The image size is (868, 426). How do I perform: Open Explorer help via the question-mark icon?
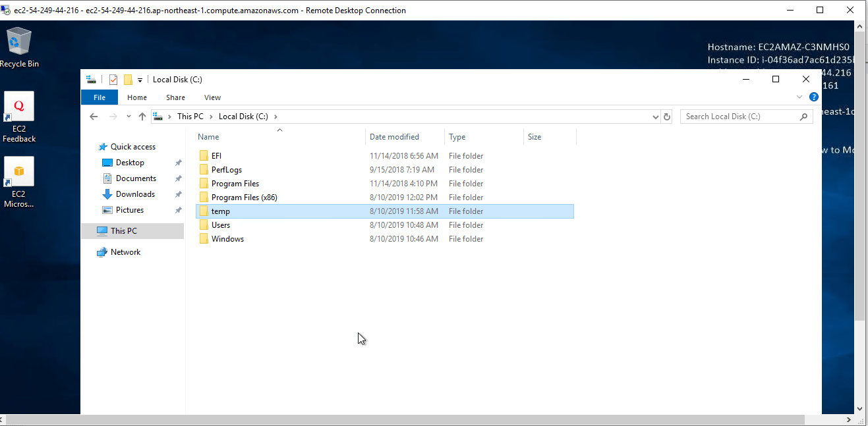pos(813,97)
